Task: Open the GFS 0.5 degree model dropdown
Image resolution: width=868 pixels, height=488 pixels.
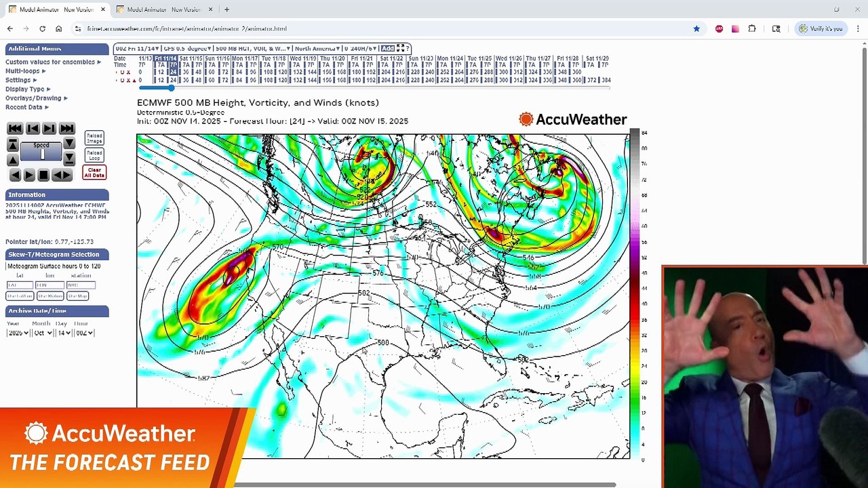Action: point(186,48)
